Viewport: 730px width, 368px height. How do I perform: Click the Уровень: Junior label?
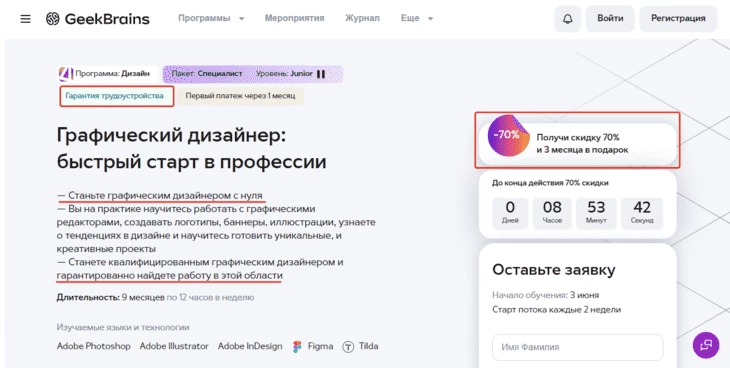284,74
